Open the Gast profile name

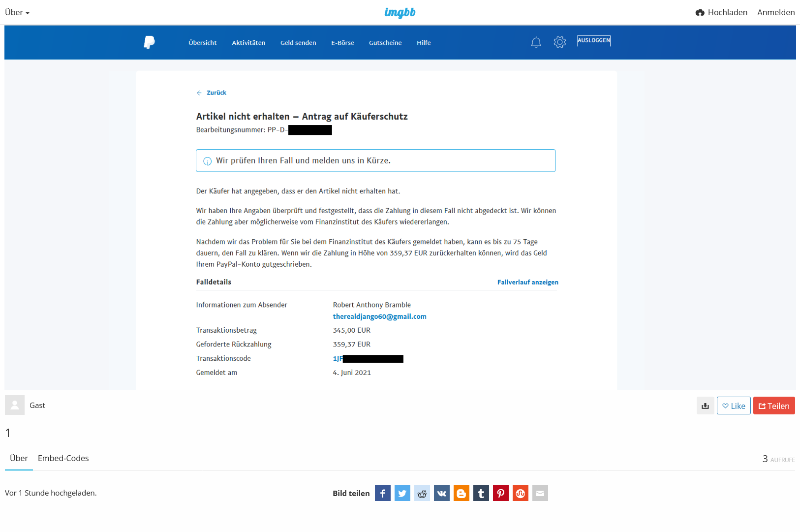point(37,405)
